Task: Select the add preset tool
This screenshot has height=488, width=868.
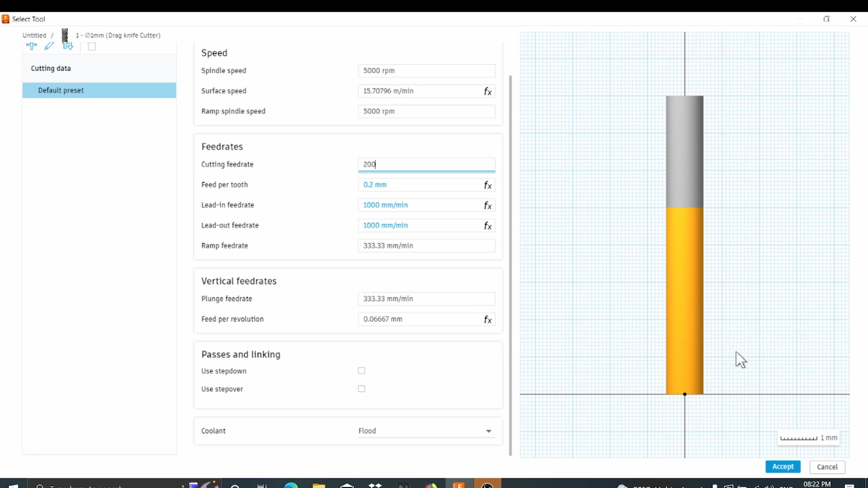Action: point(32,46)
